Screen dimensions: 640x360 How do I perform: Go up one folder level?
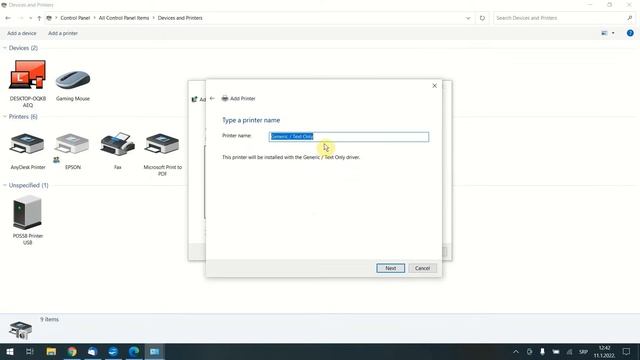(x=39, y=18)
